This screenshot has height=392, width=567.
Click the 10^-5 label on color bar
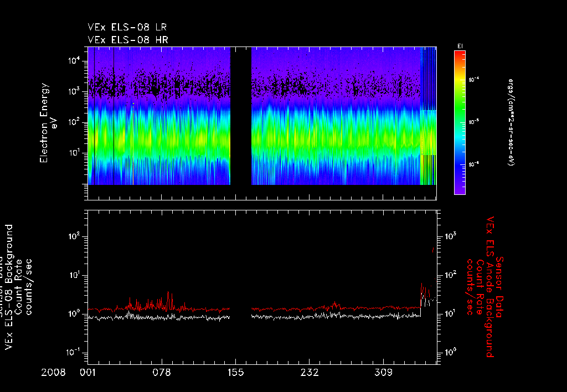(474, 122)
